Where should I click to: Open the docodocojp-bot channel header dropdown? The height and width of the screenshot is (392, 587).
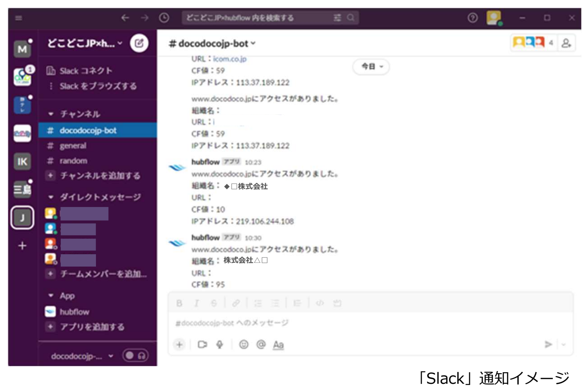tap(212, 43)
